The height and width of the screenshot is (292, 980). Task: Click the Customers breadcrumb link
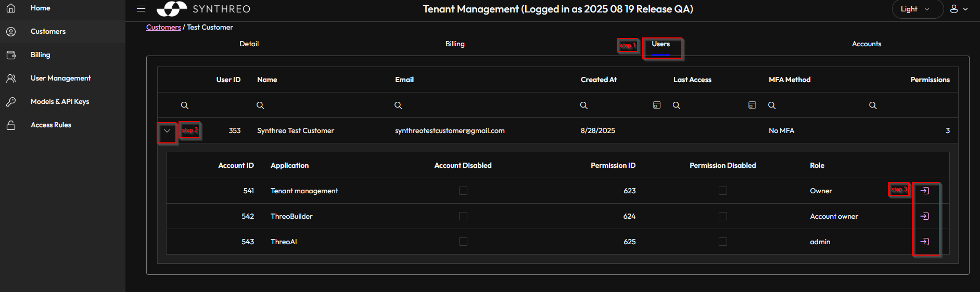(163, 28)
